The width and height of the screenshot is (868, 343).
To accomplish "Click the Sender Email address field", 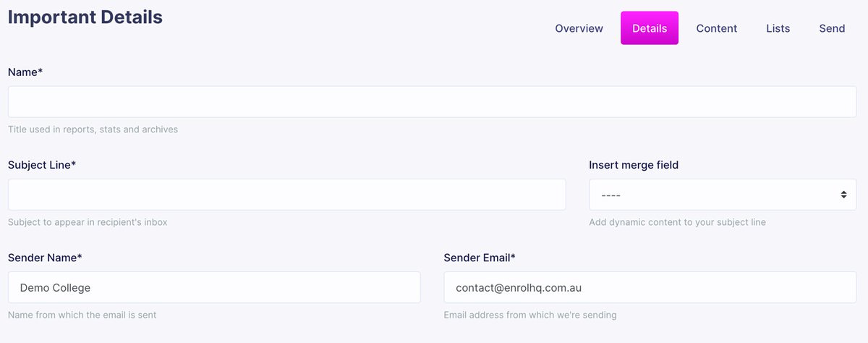I will (650, 287).
